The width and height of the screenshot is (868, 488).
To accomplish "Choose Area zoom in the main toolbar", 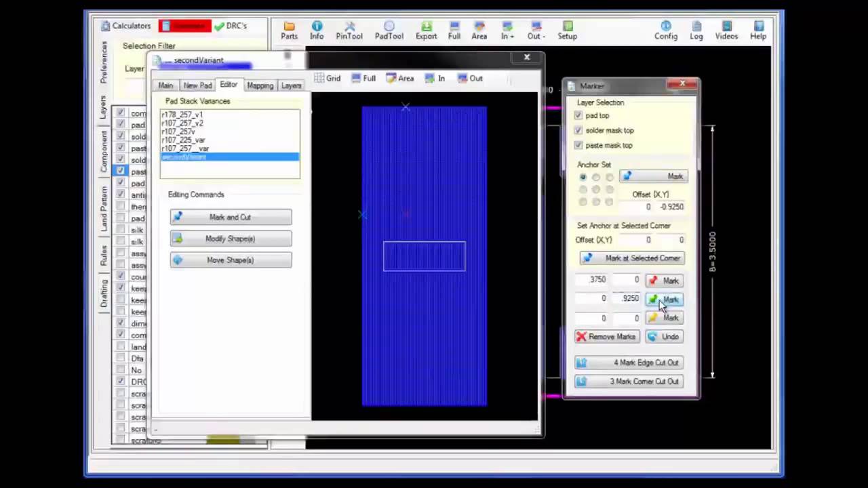I will pos(479,30).
